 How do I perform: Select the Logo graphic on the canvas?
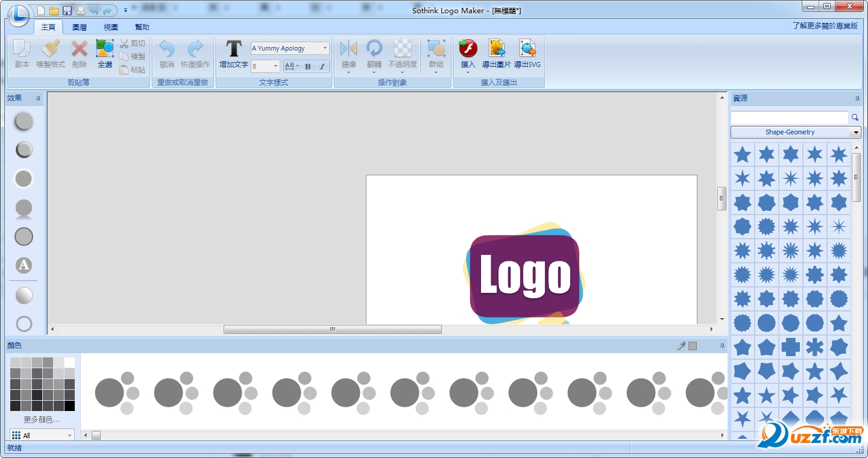point(524,275)
